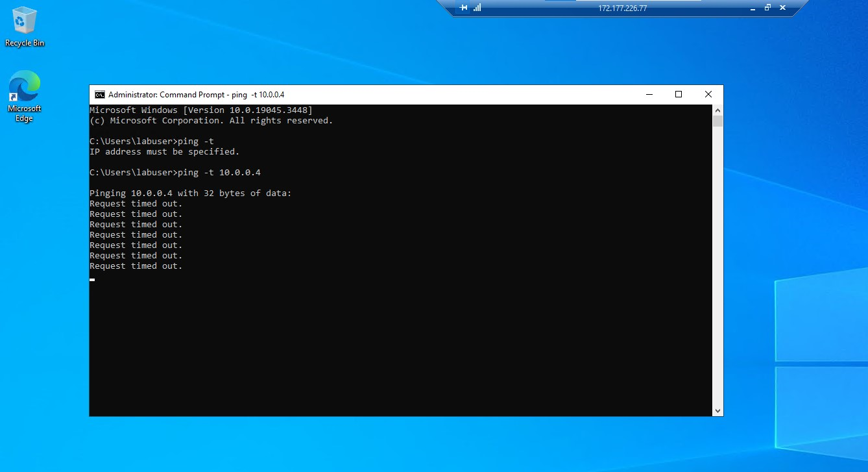Click the connection quality signal bars icon
Image resolution: width=868 pixels, height=472 pixels.
click(x=477, y=8)
